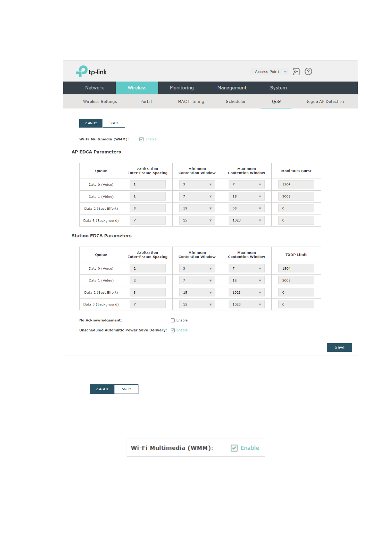The width and height of the screenshot is (392, 554).
Task: Select the QoS sub-tab
Action: (x=276, y=102)
